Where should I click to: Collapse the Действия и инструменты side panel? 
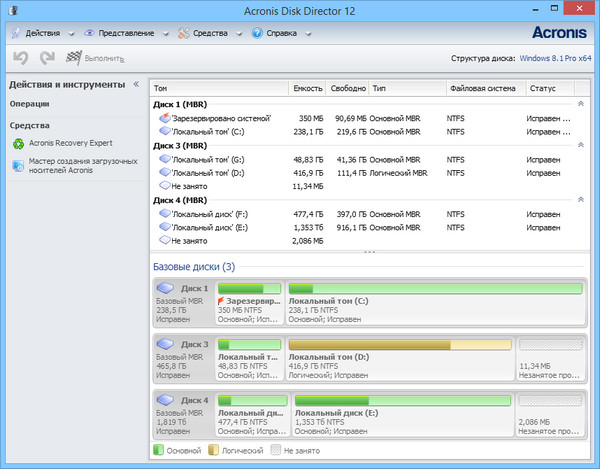click(x=136, y=84)
